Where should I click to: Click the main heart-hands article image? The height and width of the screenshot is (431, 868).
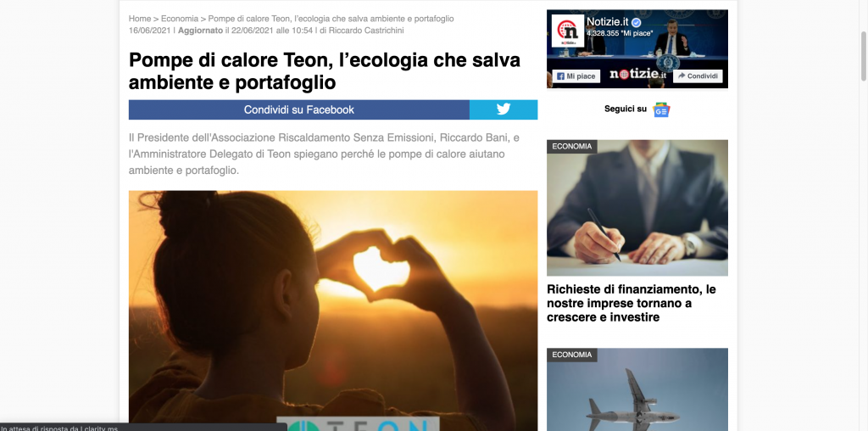point(333,311)
